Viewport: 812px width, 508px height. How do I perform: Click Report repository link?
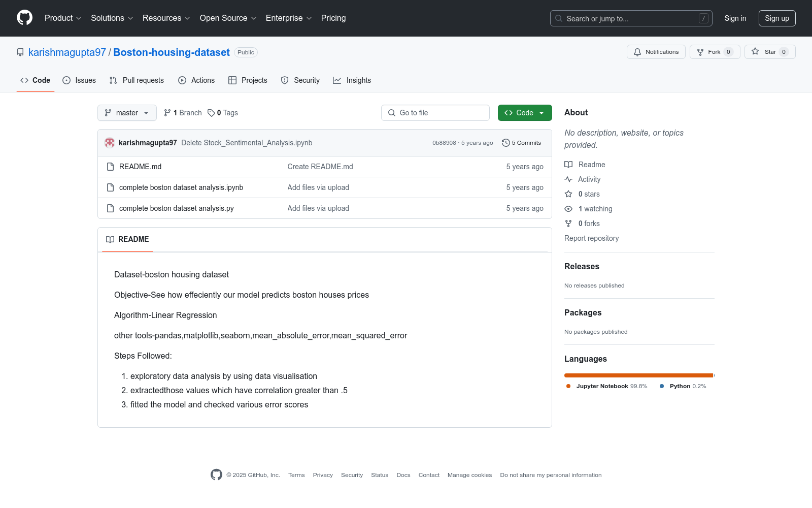pyautogui.click(x=591, y=238)
